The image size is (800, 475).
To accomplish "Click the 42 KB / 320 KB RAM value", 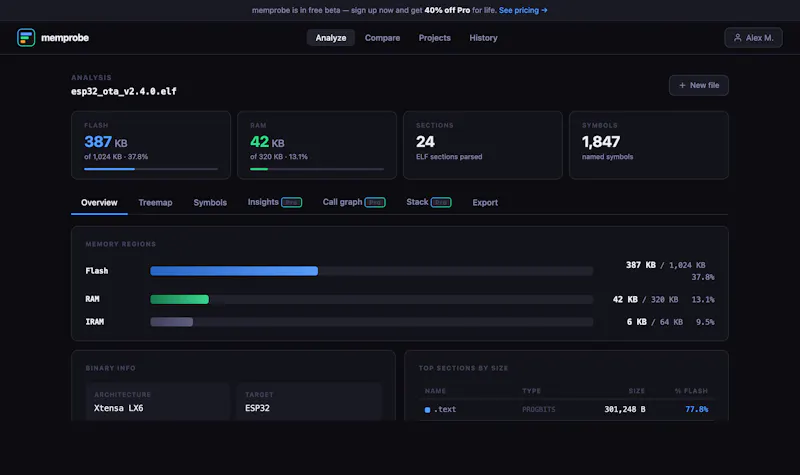I will (x=645, y=299).
